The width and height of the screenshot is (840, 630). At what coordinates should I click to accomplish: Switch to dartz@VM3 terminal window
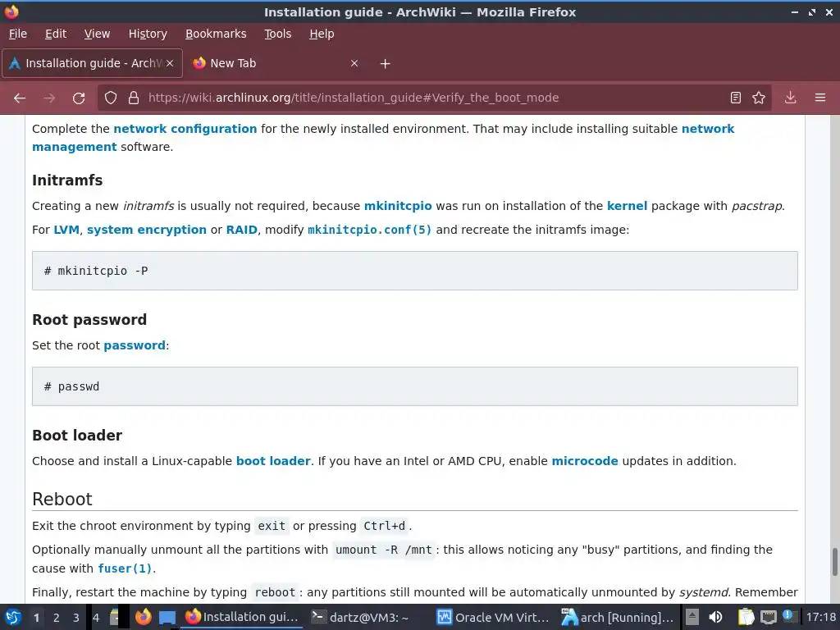[361, 617]
